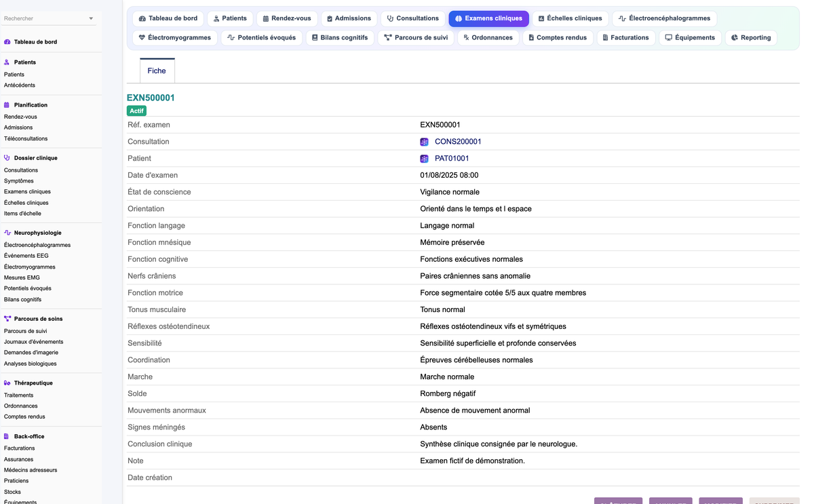Viewport: 814px width, 504px height.
Task: Open the Reporting tab in toolbar
Action: [x=750, y=37]
